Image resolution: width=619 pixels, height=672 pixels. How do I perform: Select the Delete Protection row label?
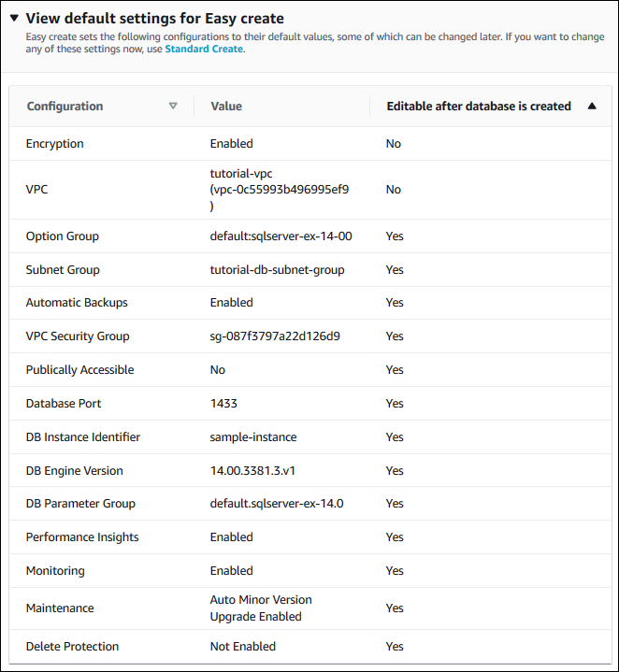pos(72,647)
